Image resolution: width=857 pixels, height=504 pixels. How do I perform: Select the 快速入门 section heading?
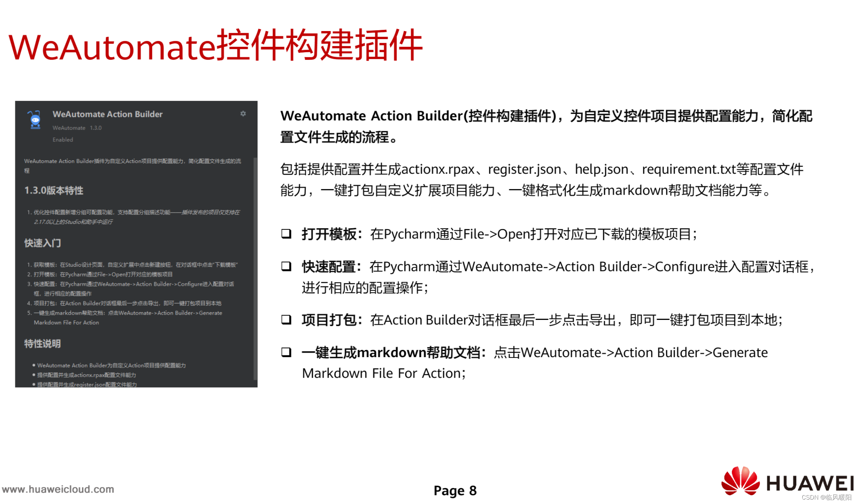click(x=42, y=243)
